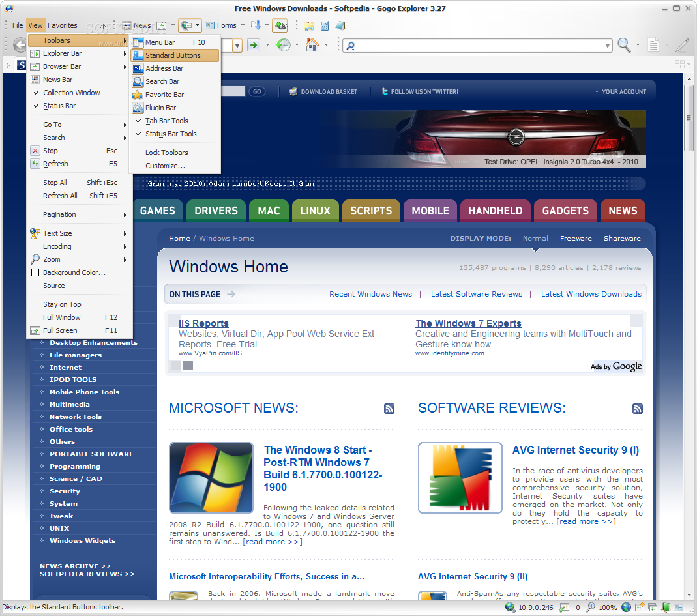Expand the Zoom submenu

(79, 259)
